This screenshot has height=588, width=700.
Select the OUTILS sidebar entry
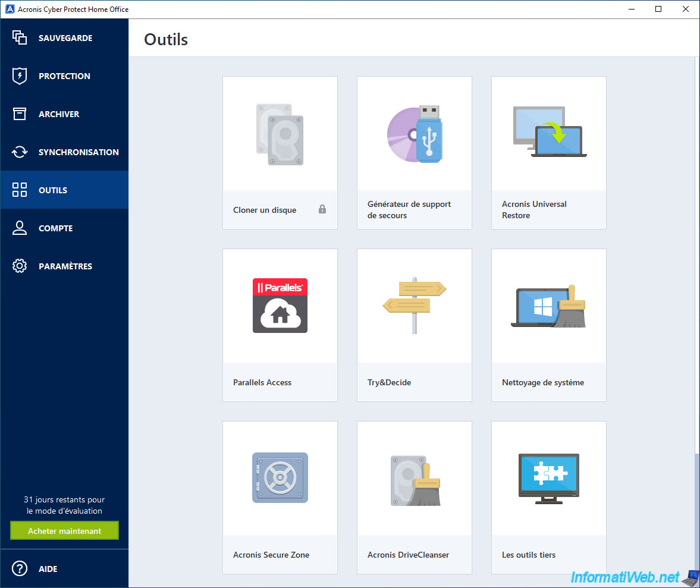[64, 190]
